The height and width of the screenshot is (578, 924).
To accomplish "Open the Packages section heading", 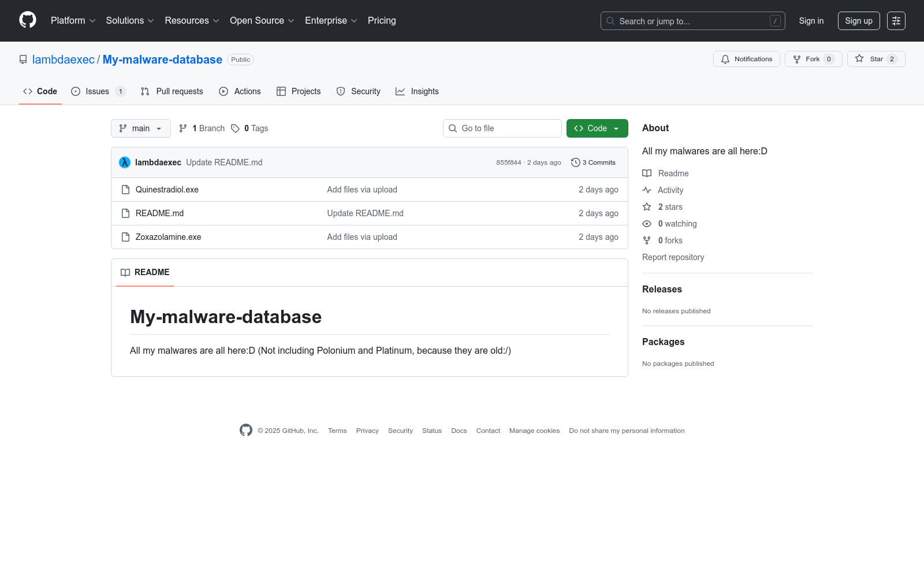I will tap(663, 342).
